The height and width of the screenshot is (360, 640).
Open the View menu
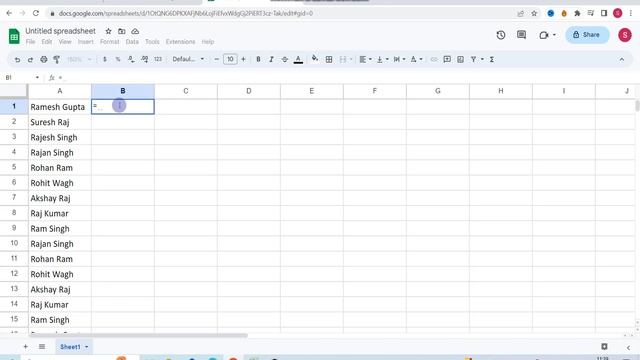[x=65, y=42]
